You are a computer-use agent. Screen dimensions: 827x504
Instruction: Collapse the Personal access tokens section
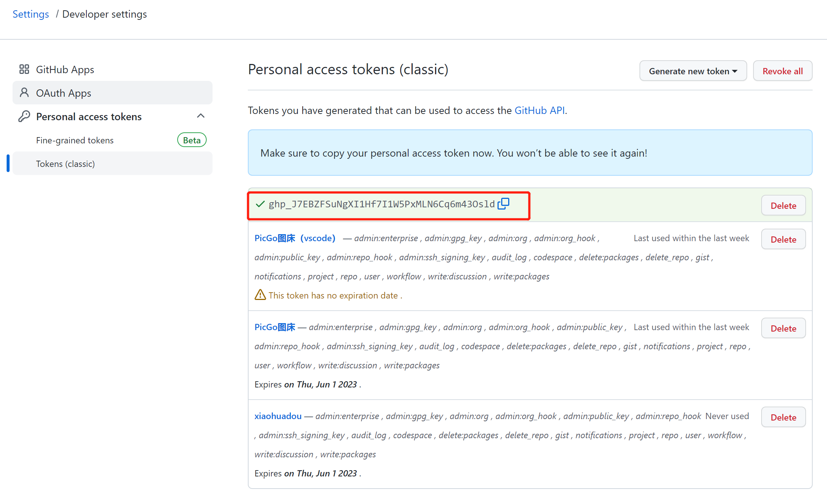click(200, 116)
